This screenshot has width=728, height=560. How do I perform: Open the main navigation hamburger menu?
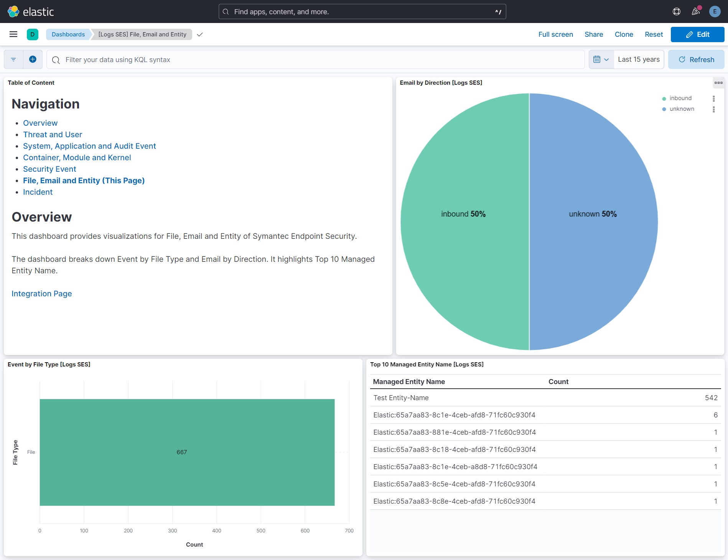tap(13, 34)
